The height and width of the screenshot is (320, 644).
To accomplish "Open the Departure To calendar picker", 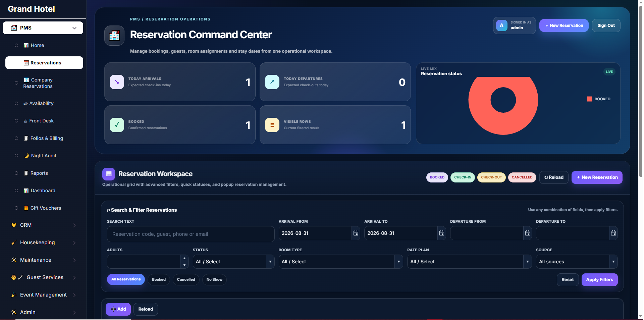I will pyautogui.click(x=613, y=233).
